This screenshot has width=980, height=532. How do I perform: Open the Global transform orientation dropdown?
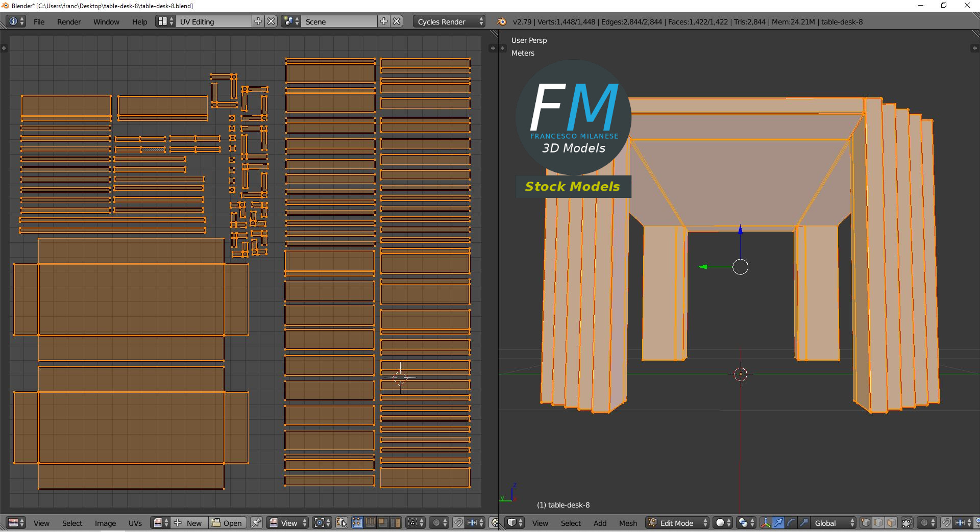[834, 523]
